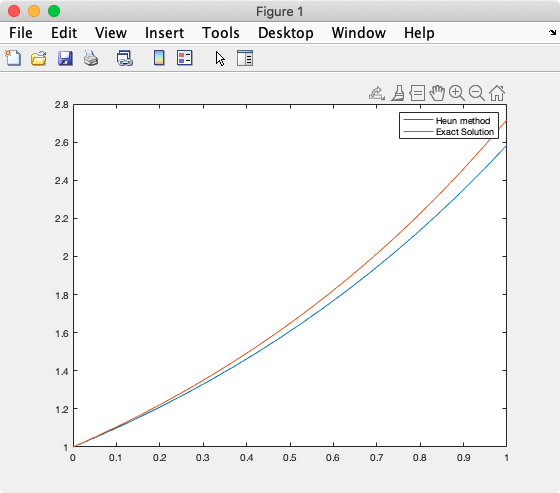Image resolution: width=560 pixels, height=493 pixels.
Task: Open the Desktop menu
Action: coord(286,33)
